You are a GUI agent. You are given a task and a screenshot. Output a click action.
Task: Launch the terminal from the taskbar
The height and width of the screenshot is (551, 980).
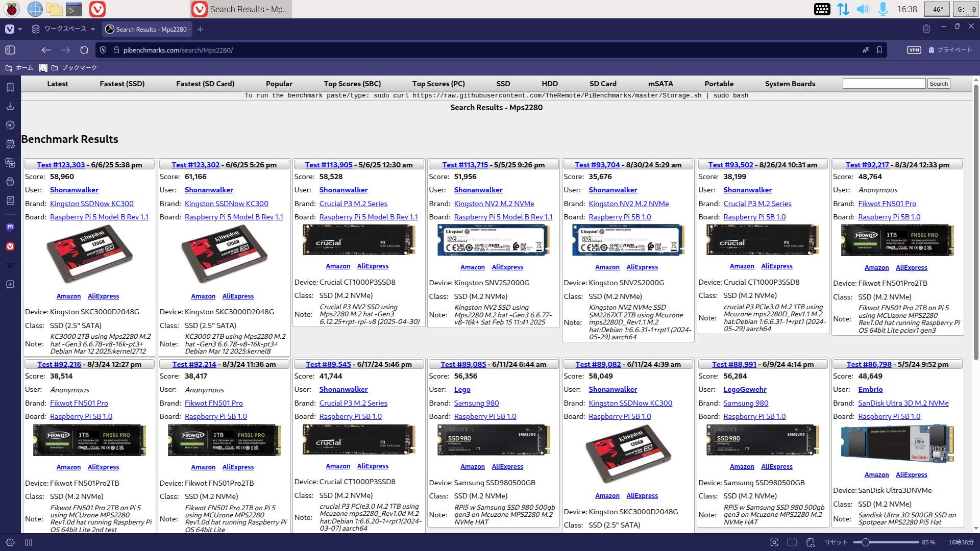(75, 9)
